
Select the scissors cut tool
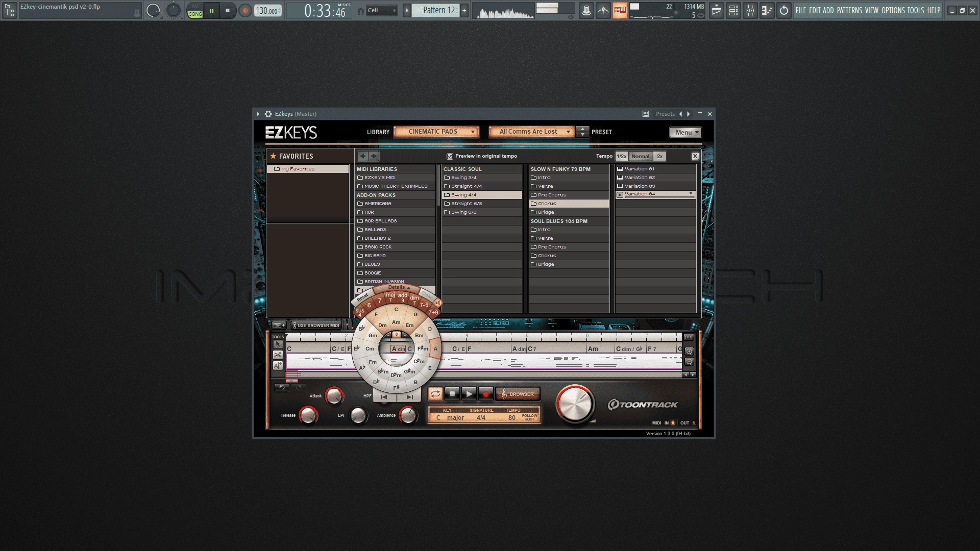pyautogui.click(x=278, y=355)
